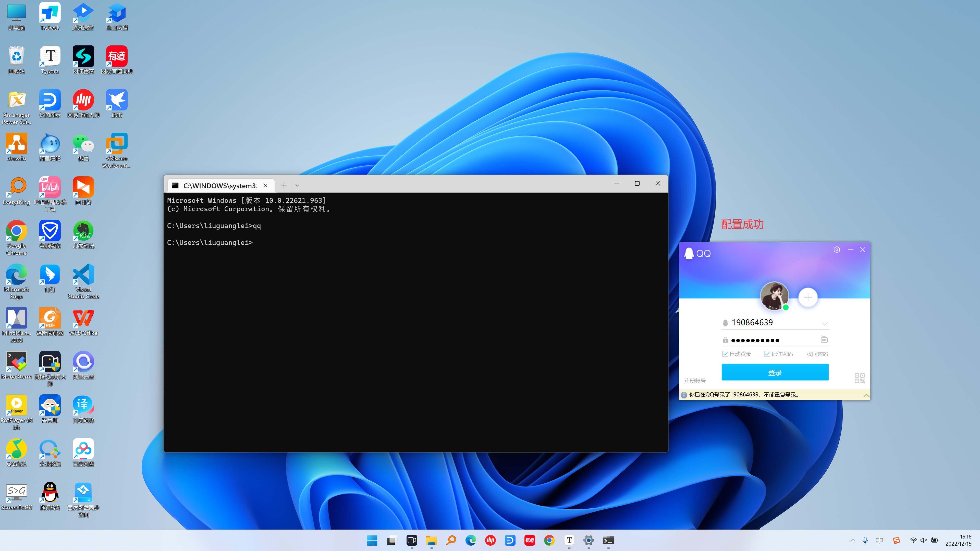
Task: Click the QQ profile avatar
Action: [774, 296]
